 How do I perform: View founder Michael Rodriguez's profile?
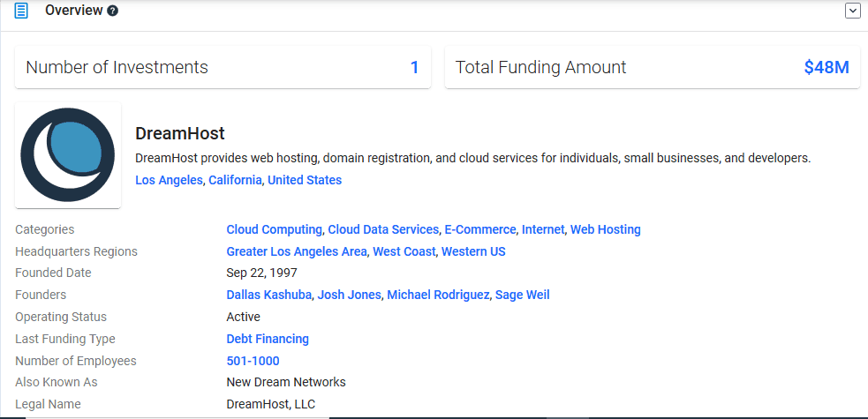(x=438, y=296)
